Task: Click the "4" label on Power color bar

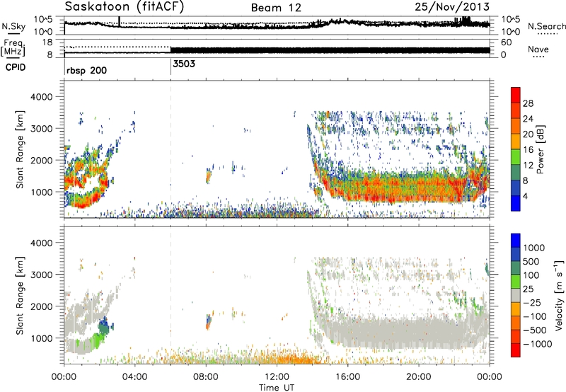Action: click(x=526, y=196)
